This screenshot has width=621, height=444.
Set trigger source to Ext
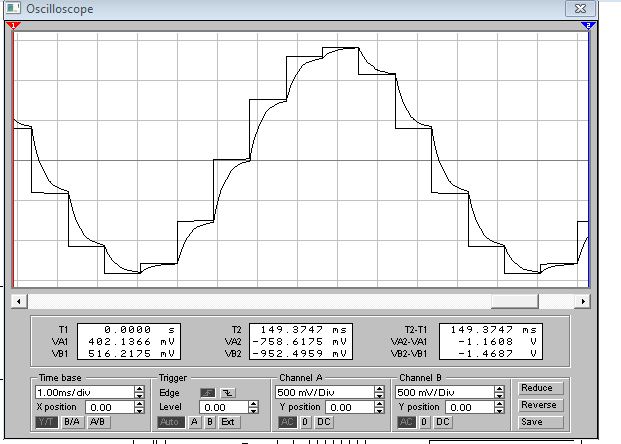227,422
